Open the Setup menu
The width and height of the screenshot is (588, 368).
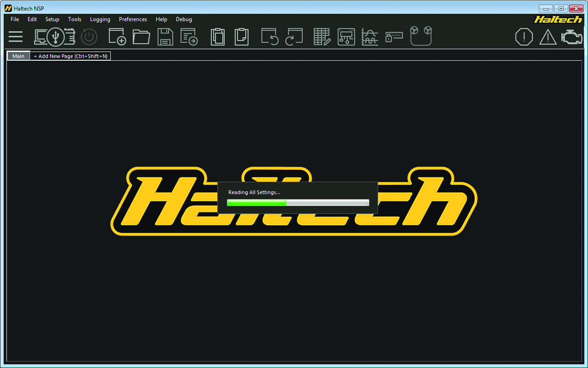tap(52, 19)
